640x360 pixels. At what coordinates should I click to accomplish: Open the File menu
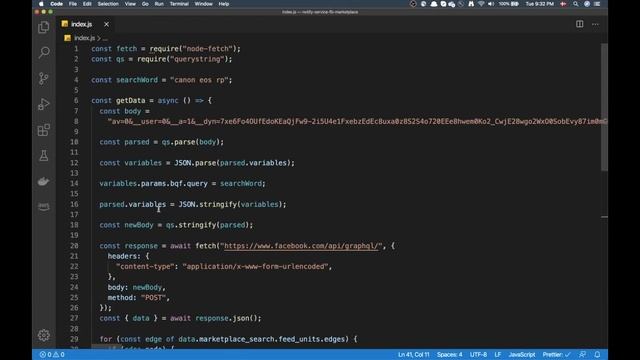point(73,4)
